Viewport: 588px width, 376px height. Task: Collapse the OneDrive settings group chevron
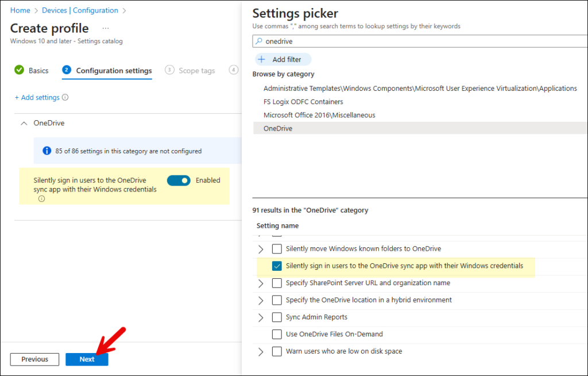point(24,123)
